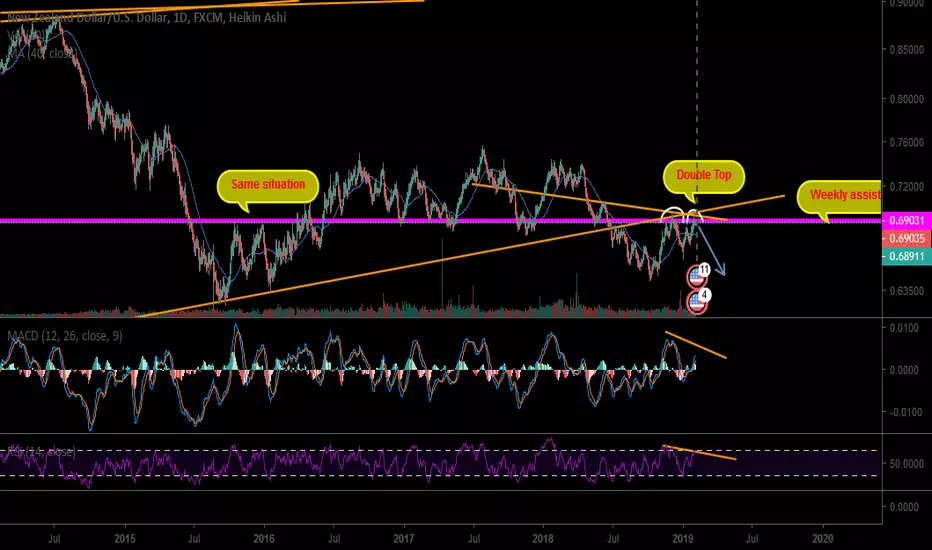Select the magenta horizontal support line
The width and height of the screenshot is (932, 550).
[440, 221]
